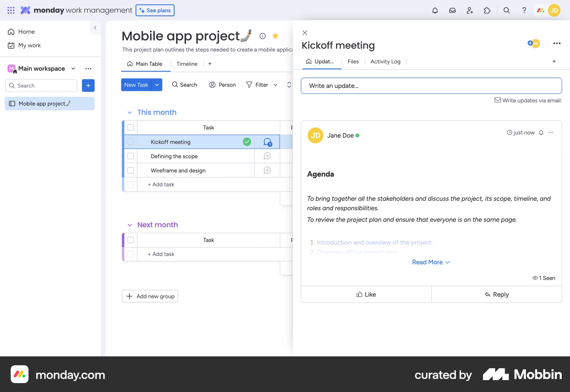Open New Task dropdown arrow
Screen dimensions: 570x392
157,85
